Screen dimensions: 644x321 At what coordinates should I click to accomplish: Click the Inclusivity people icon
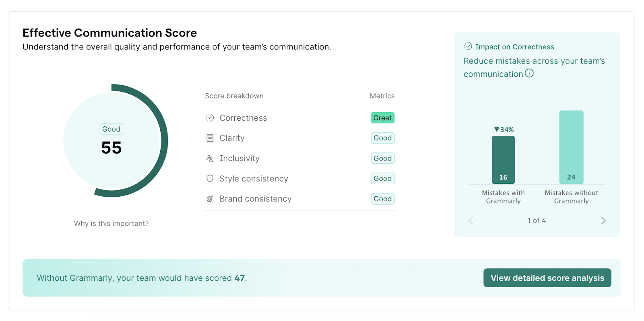210,158
